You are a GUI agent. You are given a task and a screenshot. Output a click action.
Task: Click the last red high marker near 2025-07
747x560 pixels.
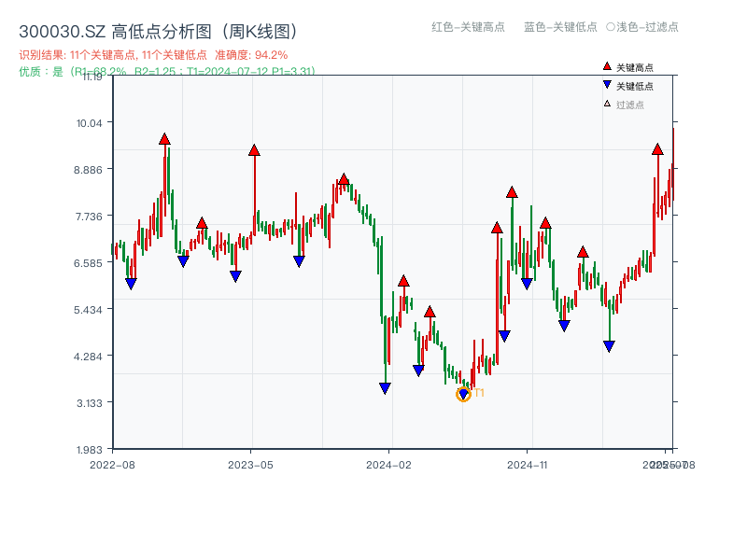pos(657,149)
